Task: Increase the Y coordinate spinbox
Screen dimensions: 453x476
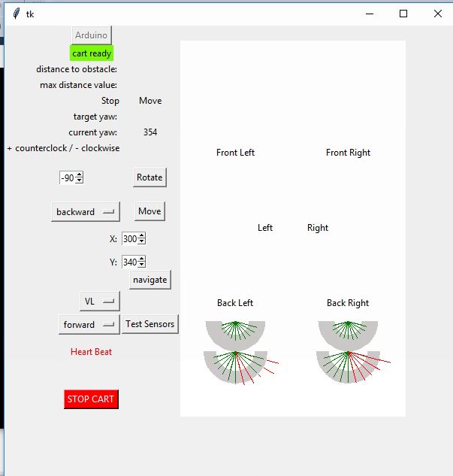Action: coord(141,259)
